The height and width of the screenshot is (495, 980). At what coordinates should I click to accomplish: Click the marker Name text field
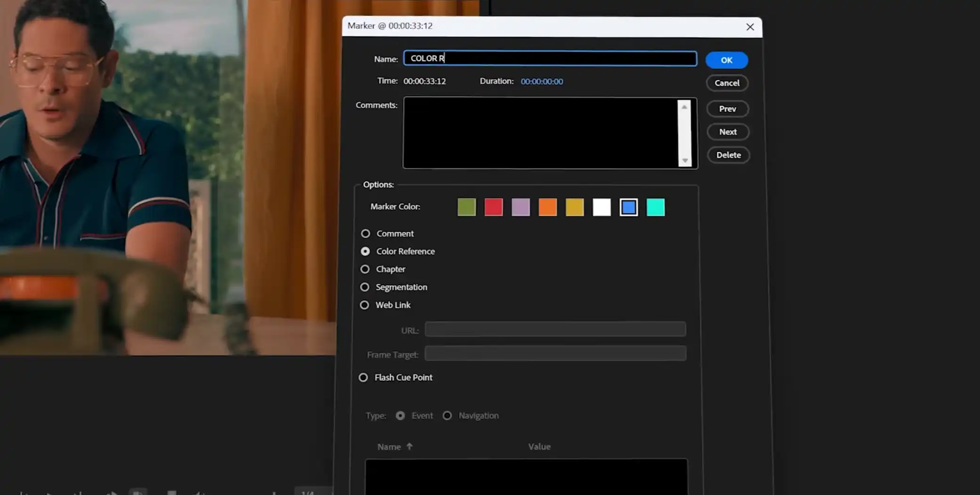(x=550, y=58)
